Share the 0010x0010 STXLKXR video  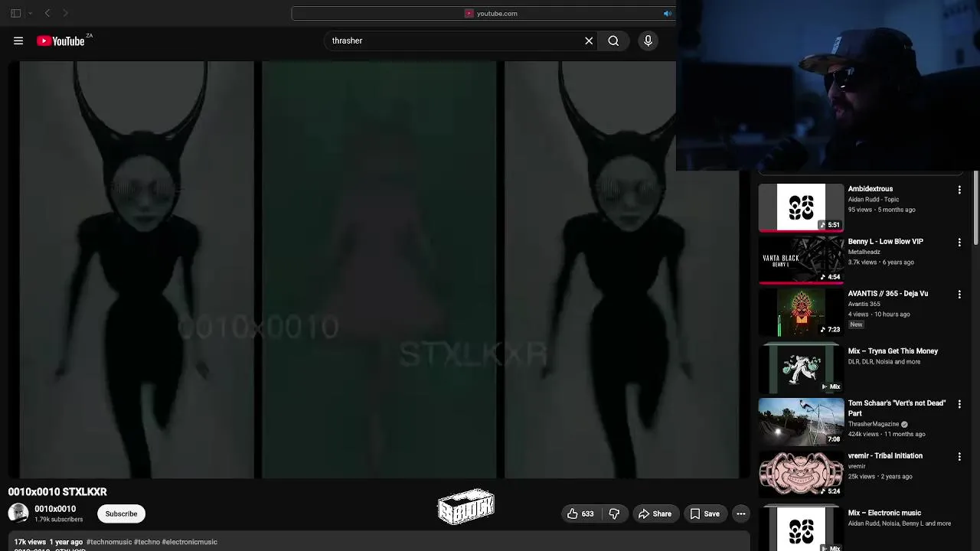click(x=655, y=514)
